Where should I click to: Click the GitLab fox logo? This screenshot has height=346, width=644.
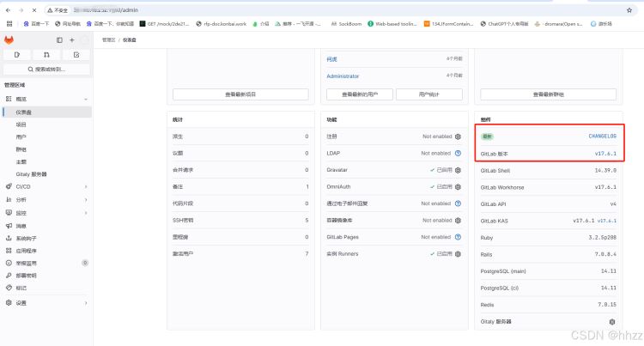coord(9,39)
